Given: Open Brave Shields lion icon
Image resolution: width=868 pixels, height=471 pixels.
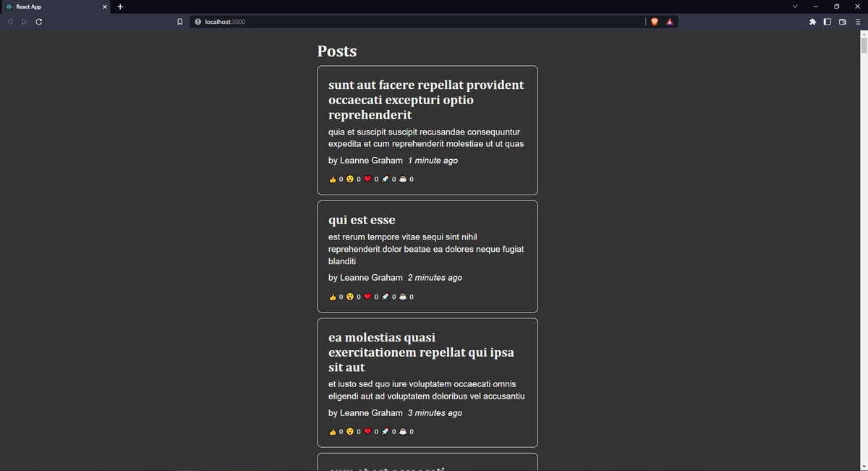Looking at the screenshot, I should [x=655, y=22].
